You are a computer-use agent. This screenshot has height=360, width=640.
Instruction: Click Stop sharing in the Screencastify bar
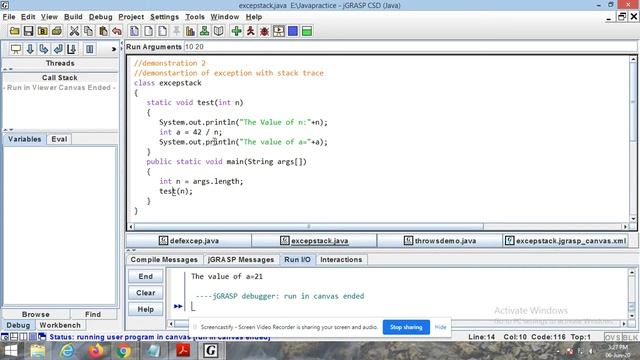pyautogui.click(x=406, y=327)
